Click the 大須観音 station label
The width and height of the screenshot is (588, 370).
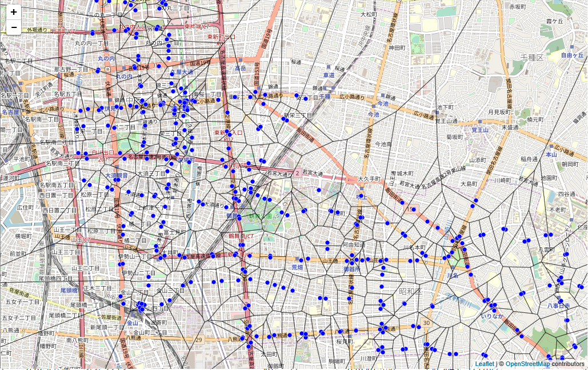coord(116,175)
